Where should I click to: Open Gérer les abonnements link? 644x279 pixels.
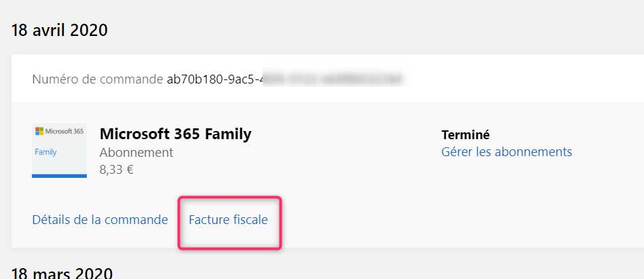[506, 151]
